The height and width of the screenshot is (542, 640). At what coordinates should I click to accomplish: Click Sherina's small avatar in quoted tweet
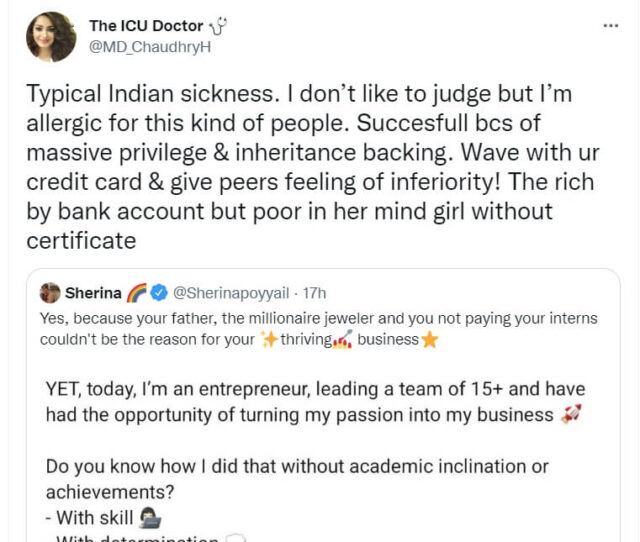click(50, 293)
